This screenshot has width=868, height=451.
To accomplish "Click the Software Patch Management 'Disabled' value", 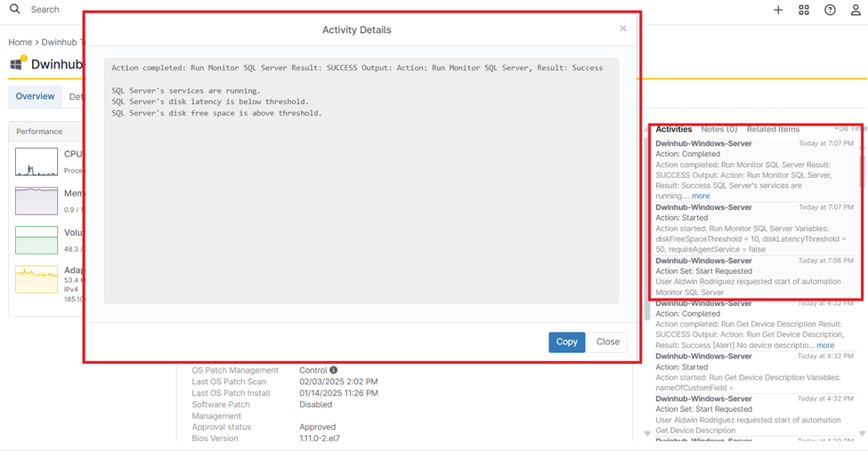I will pyautogui.click(x=315, y=405).
